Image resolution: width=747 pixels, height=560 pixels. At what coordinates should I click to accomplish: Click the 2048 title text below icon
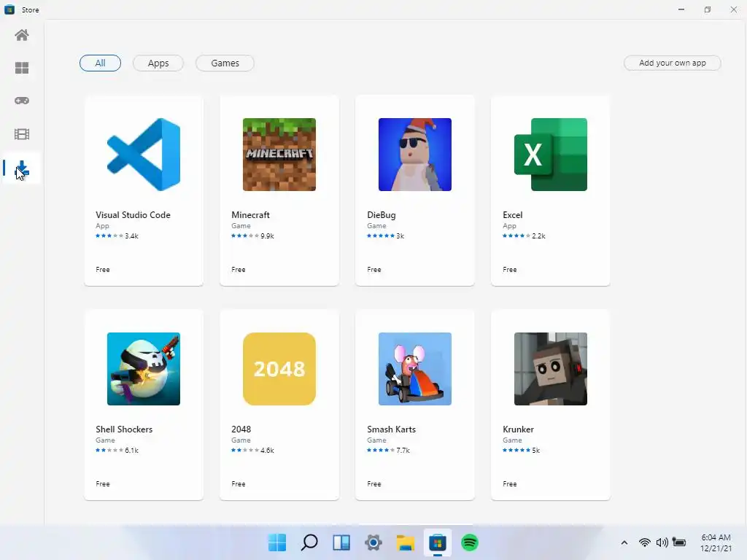click(x=241, y=429)
